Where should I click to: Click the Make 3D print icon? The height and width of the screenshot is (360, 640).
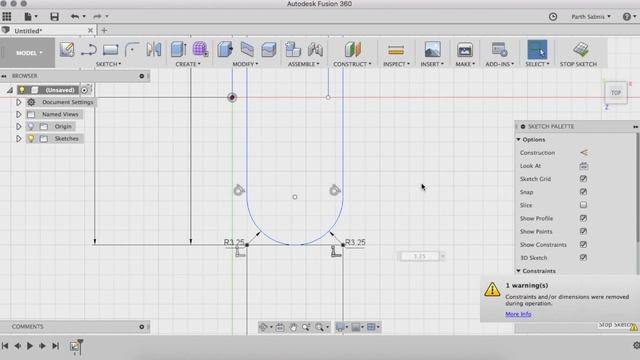(464, 50)
